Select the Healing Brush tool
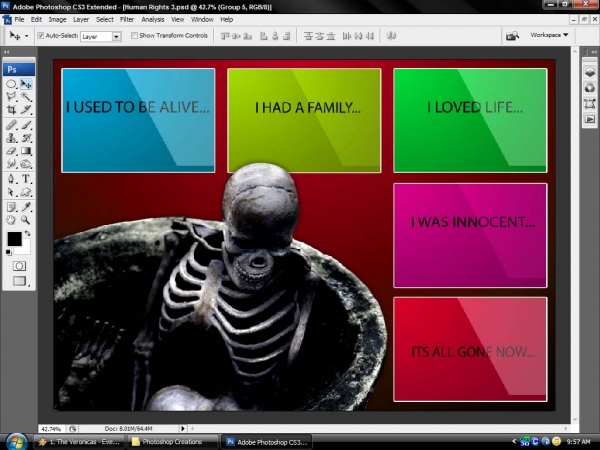This screenshot has width=600, height=450. point(11,125)
